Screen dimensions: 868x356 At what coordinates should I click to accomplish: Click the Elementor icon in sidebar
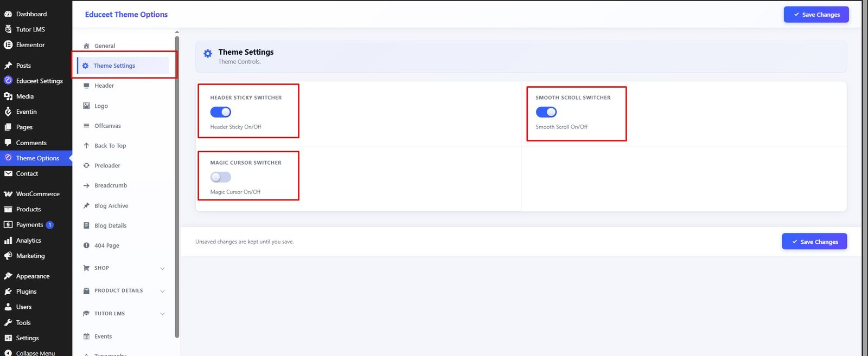8,45
